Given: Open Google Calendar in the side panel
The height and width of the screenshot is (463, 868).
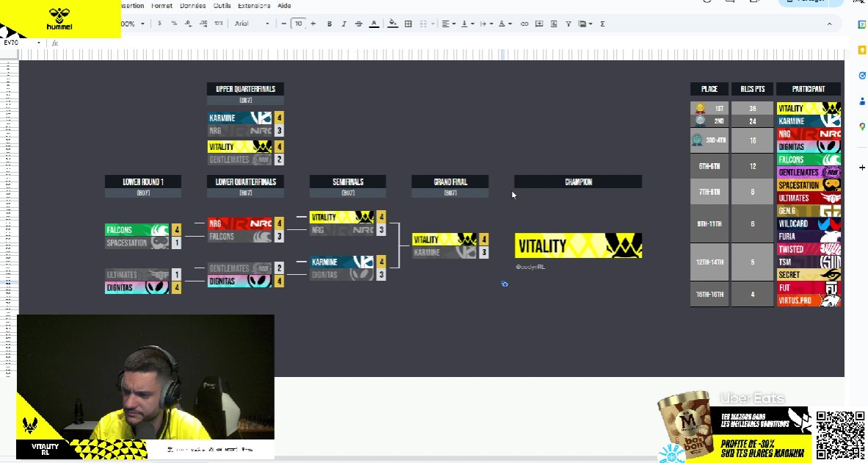Looking at the screenshot, I should click(x=862, y=24).
